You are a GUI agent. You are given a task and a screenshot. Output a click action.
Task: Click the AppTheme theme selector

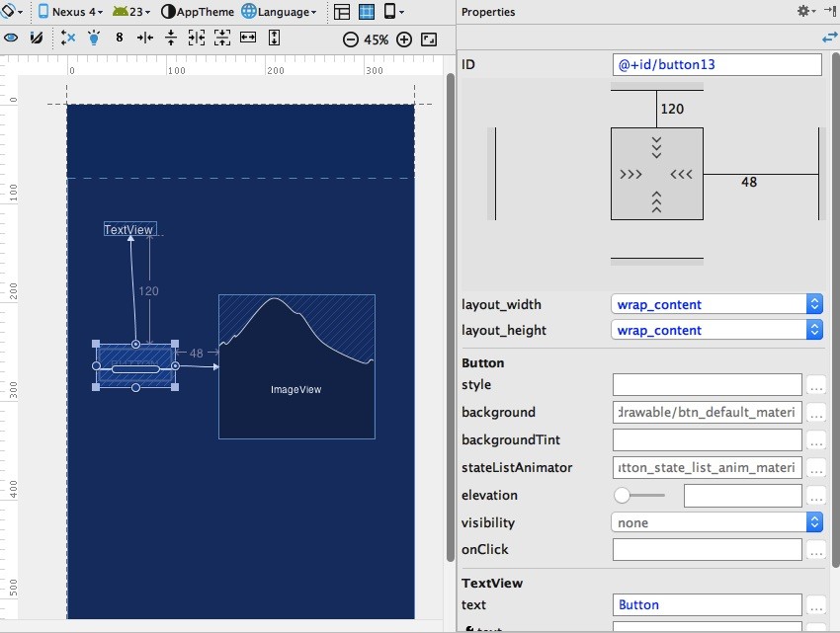198,11
